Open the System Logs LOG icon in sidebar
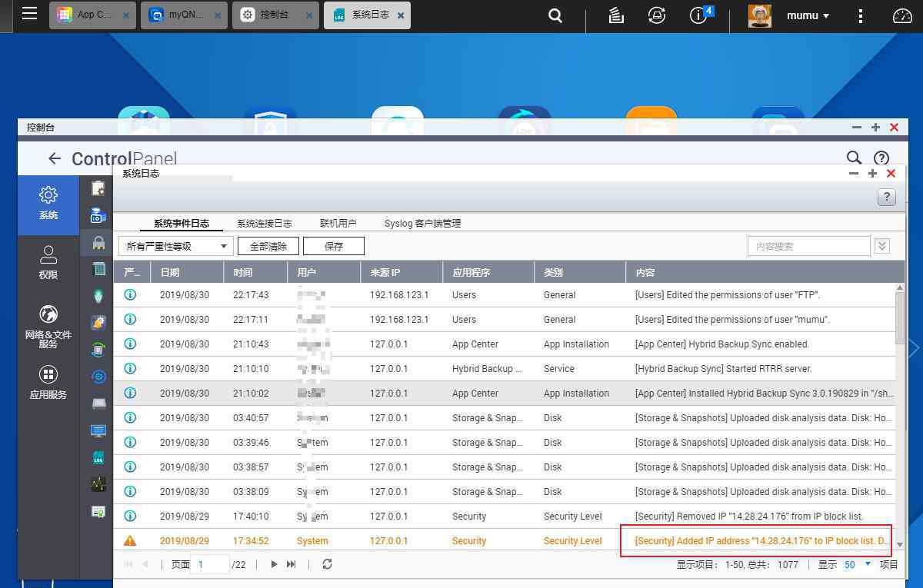The height and width of the screenshot is (588, 923). (98, 458)
